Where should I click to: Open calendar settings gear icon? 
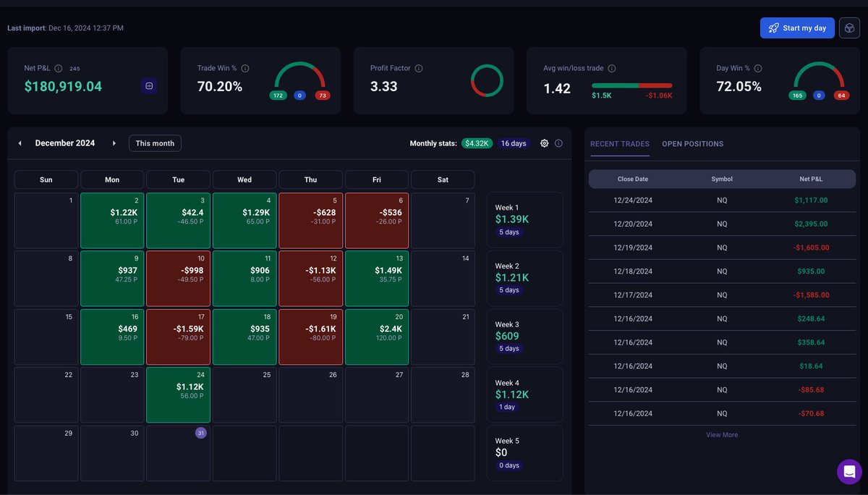545,143
